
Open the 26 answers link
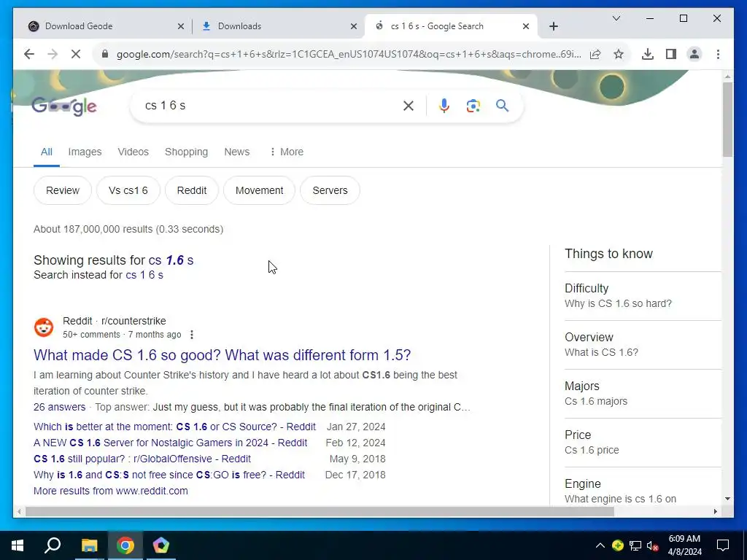[60, 407]
